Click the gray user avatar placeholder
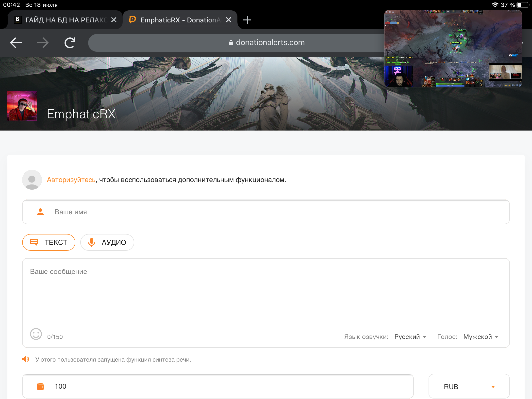Viewport: 532px width, 399px height. pyautogui.click(x=32, y=180)
